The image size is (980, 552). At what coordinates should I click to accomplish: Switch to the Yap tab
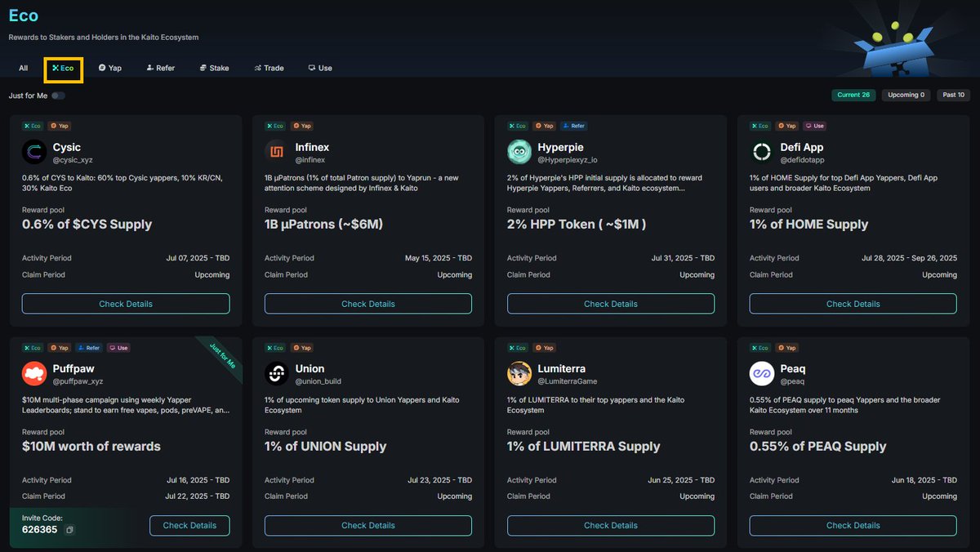coord(109,68)
